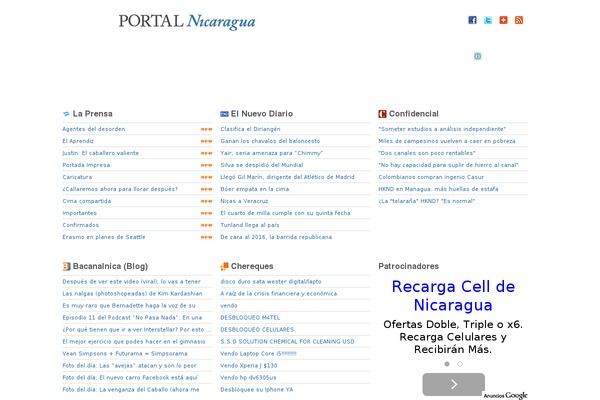Open 'Bóer empata en la cima'
This screenshot has width=600, height=400.
[254, 189]
